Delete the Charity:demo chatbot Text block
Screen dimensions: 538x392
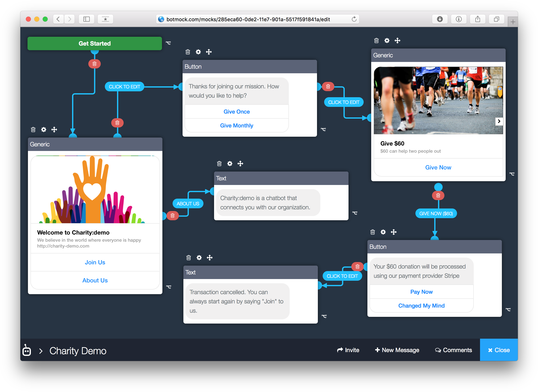click(x=219, y=164)
